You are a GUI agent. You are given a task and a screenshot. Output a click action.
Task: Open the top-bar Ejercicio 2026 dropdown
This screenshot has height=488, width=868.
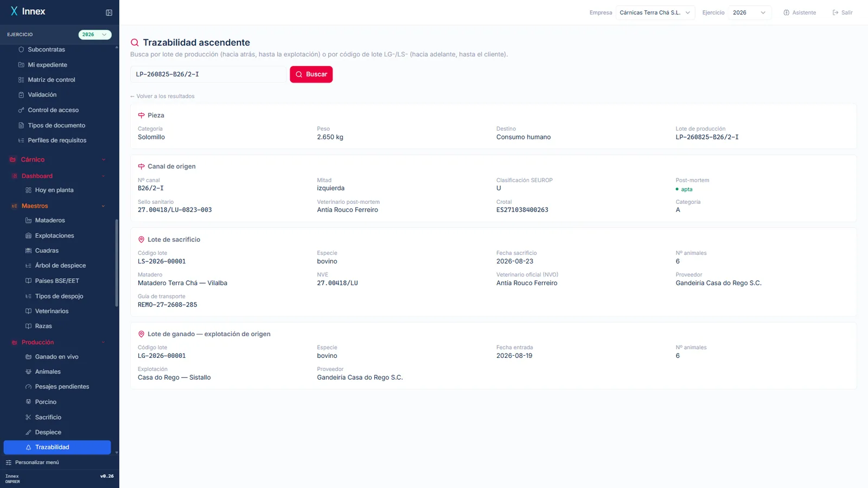[750, 12]
